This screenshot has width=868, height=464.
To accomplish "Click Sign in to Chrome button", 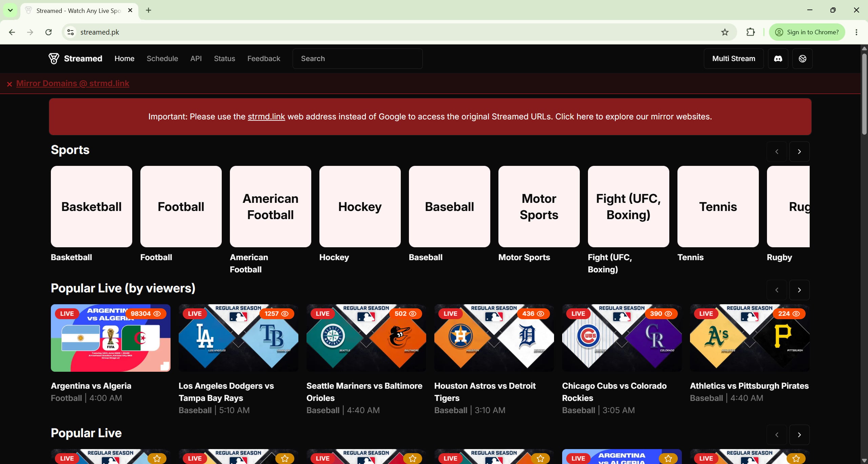I will click(x=807, y=32).
